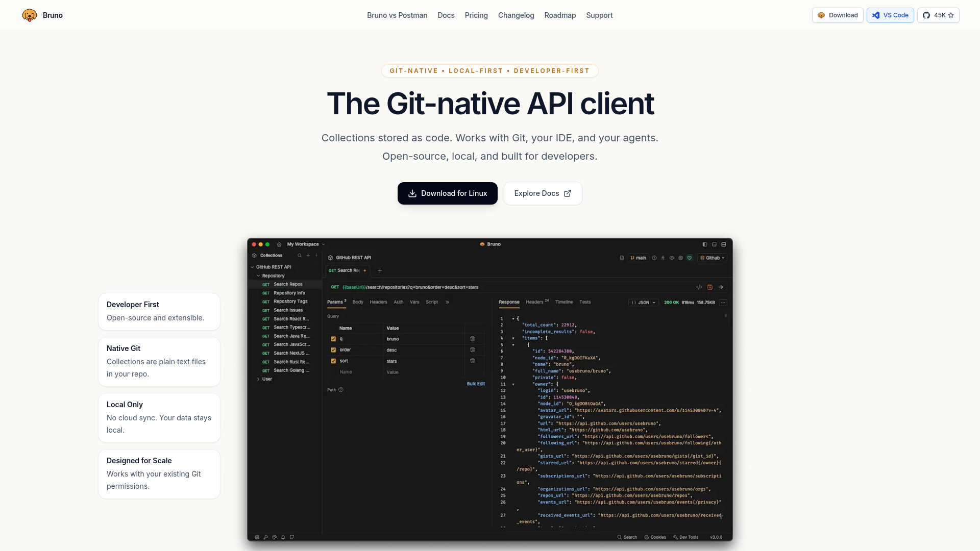This screenshot has height=551, width=980.
Task: Open the Github environment dropdown
Action: click(713, 258)
